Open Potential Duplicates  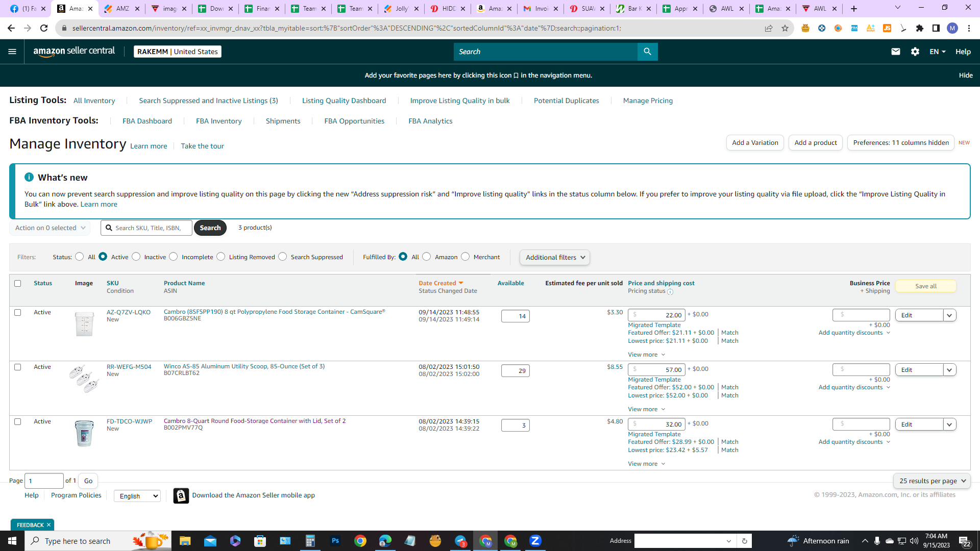tap(567, 101)
